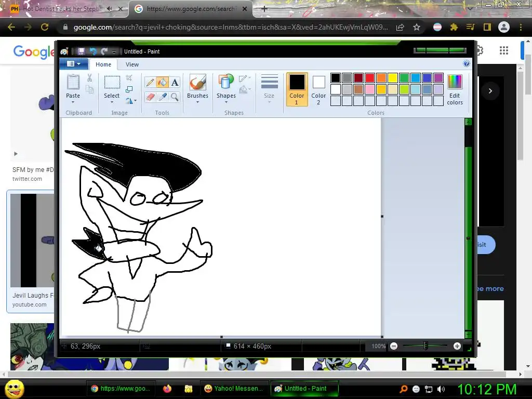Select the Eraser tool in Paint
The height and width of the screenshot is (399, 532).
(150, 97)
